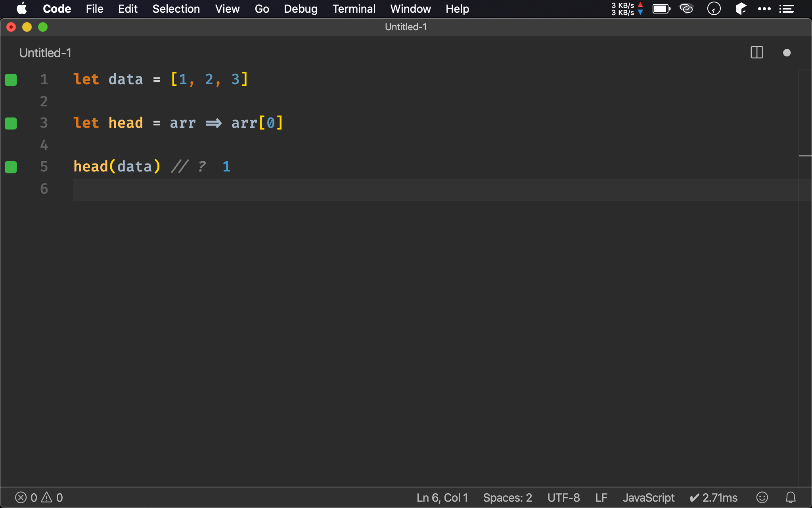Click the three-dots menu bar icon
The height and width of the screenshot is (508, 812).
tap(764, 9)
